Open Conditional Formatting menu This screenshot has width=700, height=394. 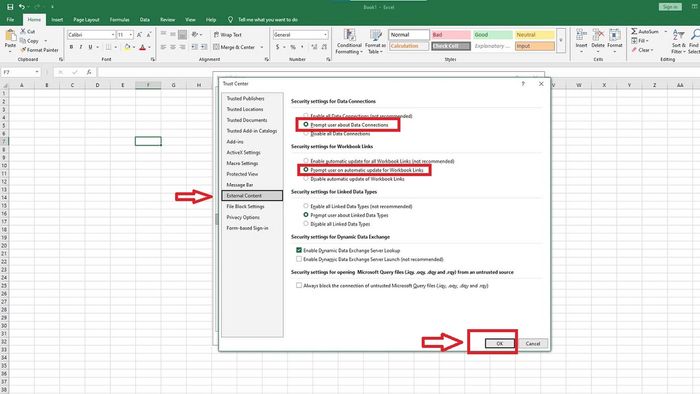coord(349,41)
